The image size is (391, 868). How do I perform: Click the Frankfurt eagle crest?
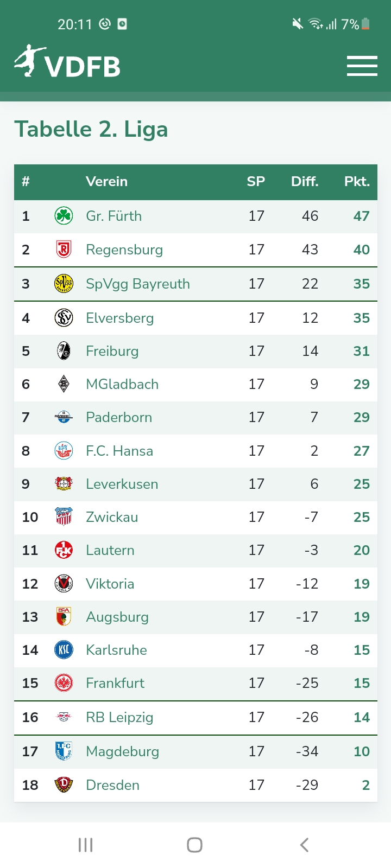point(64,683)
